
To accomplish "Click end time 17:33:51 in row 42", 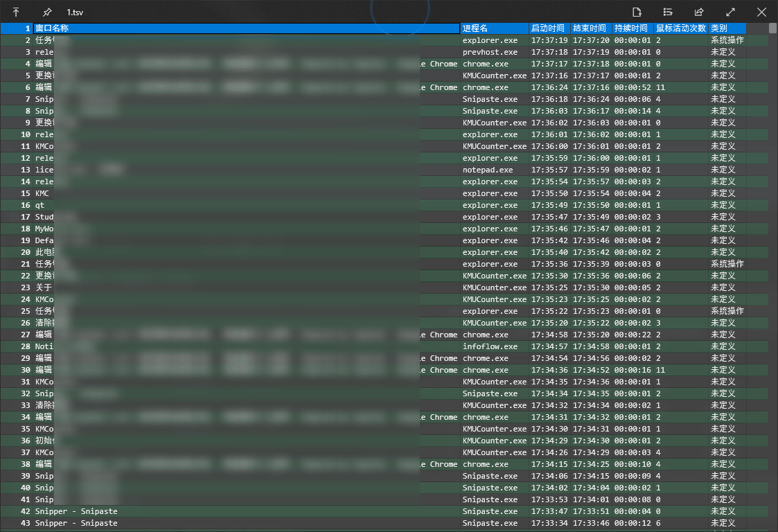I will (591, 511).
